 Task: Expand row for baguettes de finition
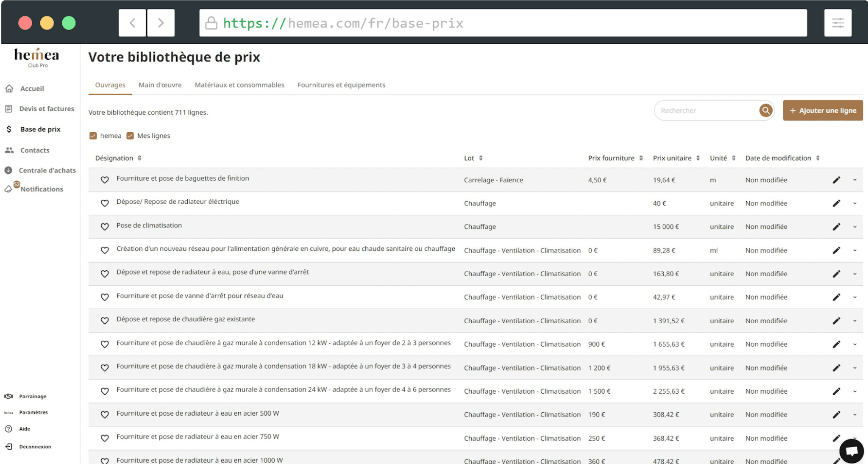pyautogui.click(x=855, y=180)
